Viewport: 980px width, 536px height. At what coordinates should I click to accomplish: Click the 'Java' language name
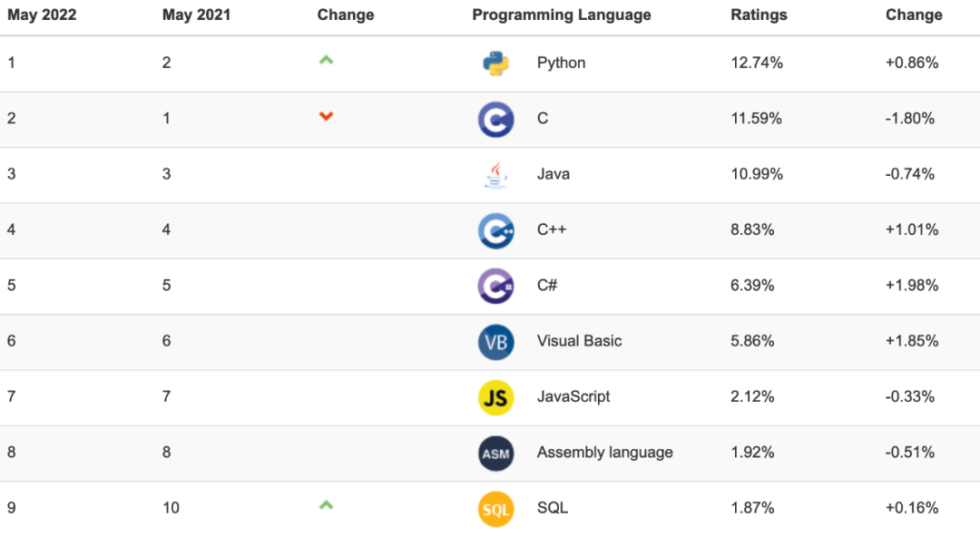coord(554,173)
